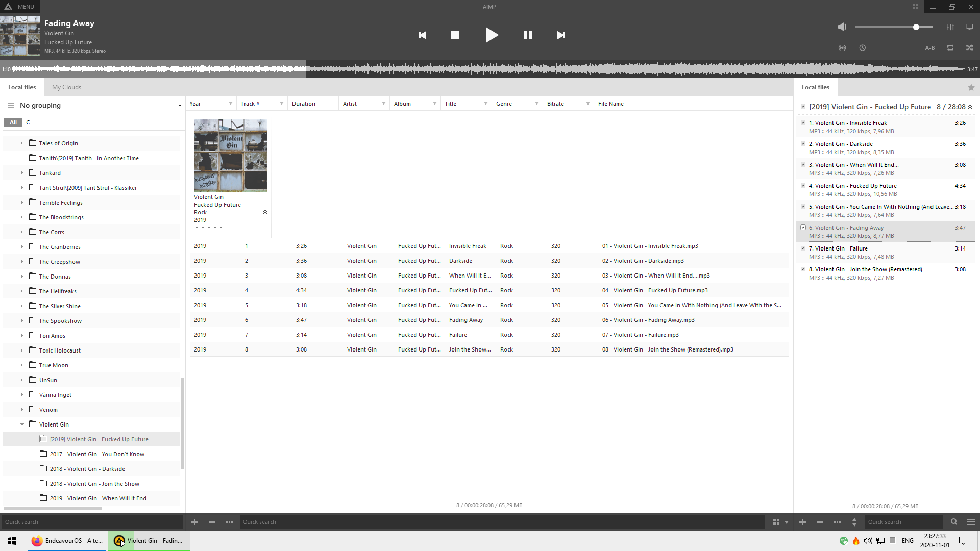Open the equalizer icon
The image size is (980, 551).
(950, 27)
